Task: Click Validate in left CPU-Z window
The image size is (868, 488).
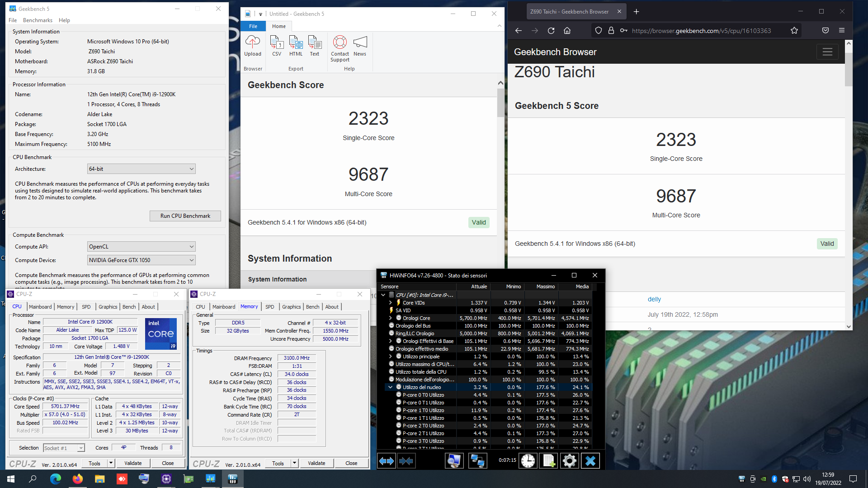Action: (133, 463)
